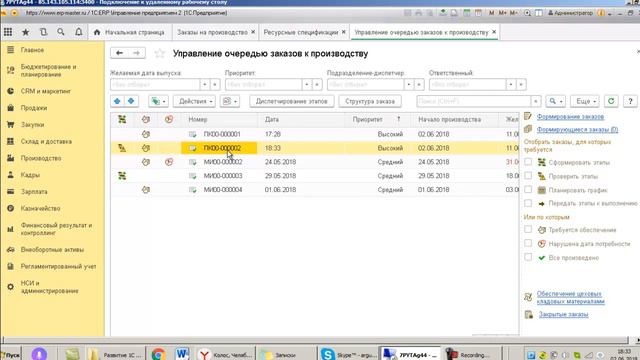
Task: Enable the Проверить этапы filter checkbox
Action: [528, 176]
